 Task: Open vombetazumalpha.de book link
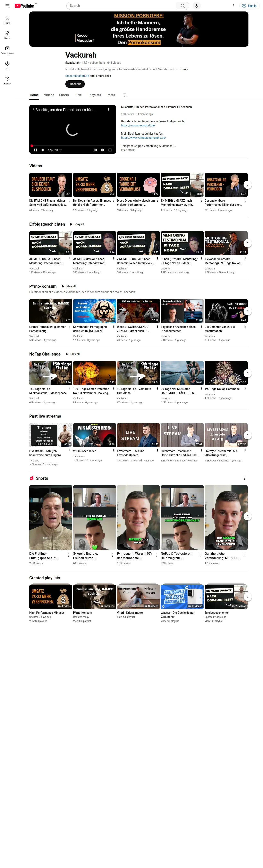(143, 138)
